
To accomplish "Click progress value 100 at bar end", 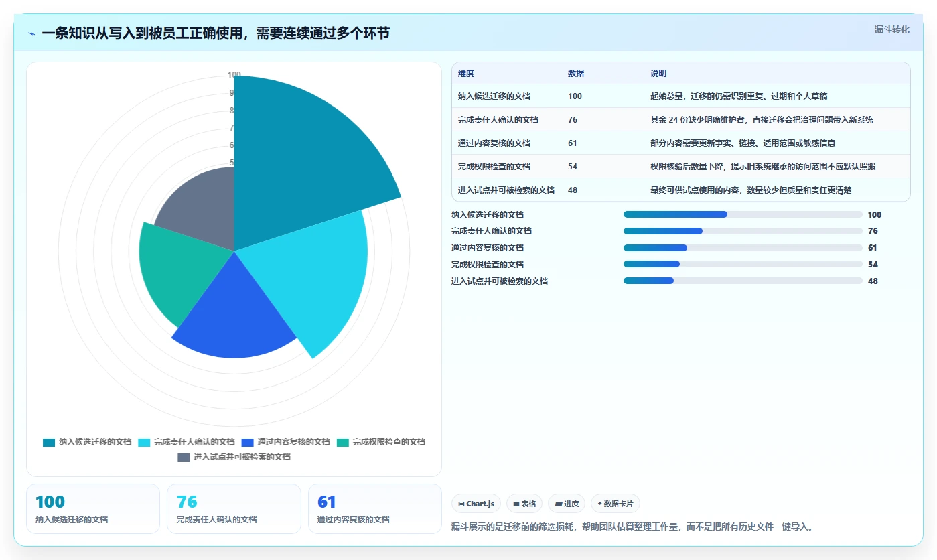I will [875, 215].
